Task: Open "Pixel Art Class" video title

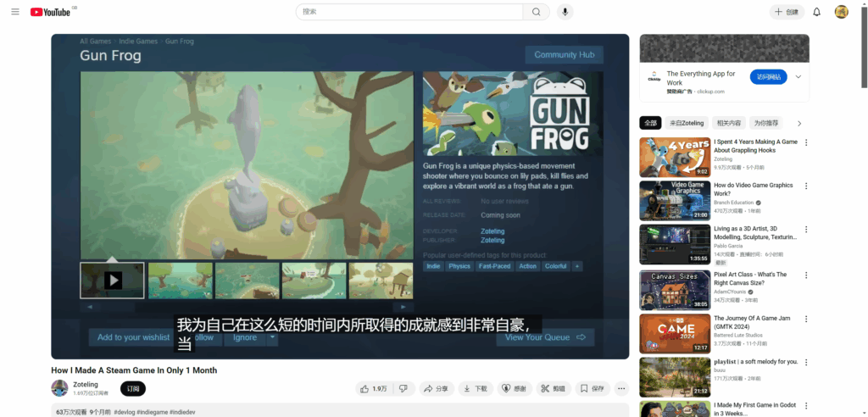Action: tap(750, 279)
